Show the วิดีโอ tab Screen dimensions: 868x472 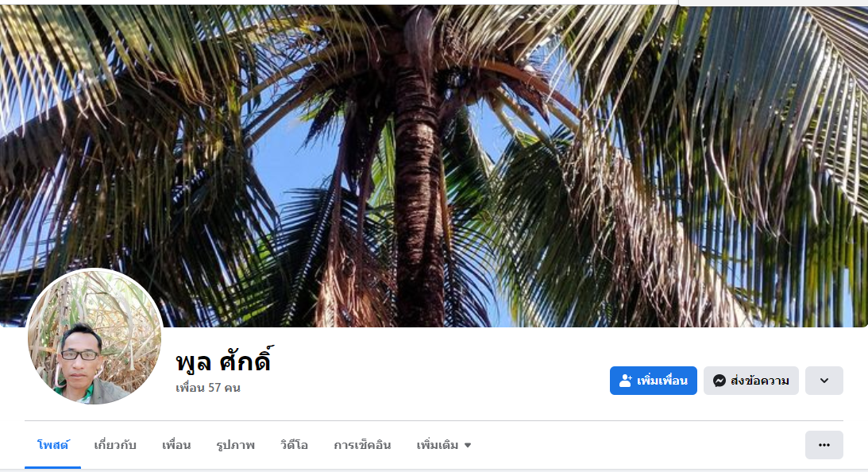(294, 445)
